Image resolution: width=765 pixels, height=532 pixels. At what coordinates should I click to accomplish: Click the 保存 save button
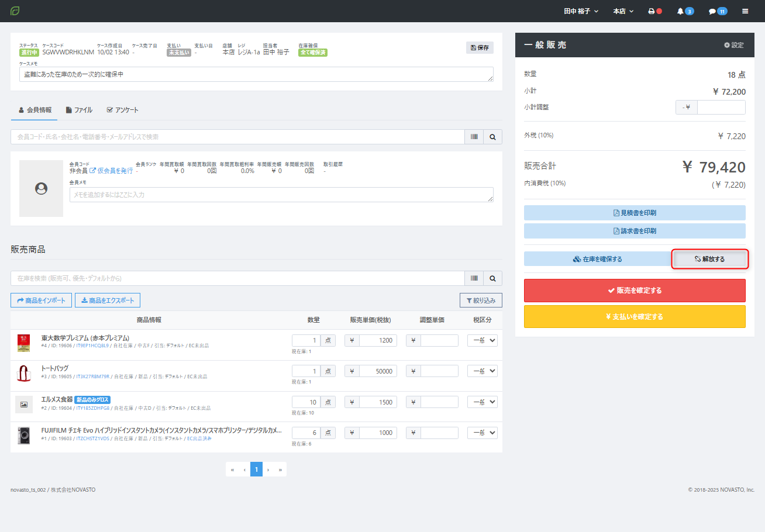[480, 48]
